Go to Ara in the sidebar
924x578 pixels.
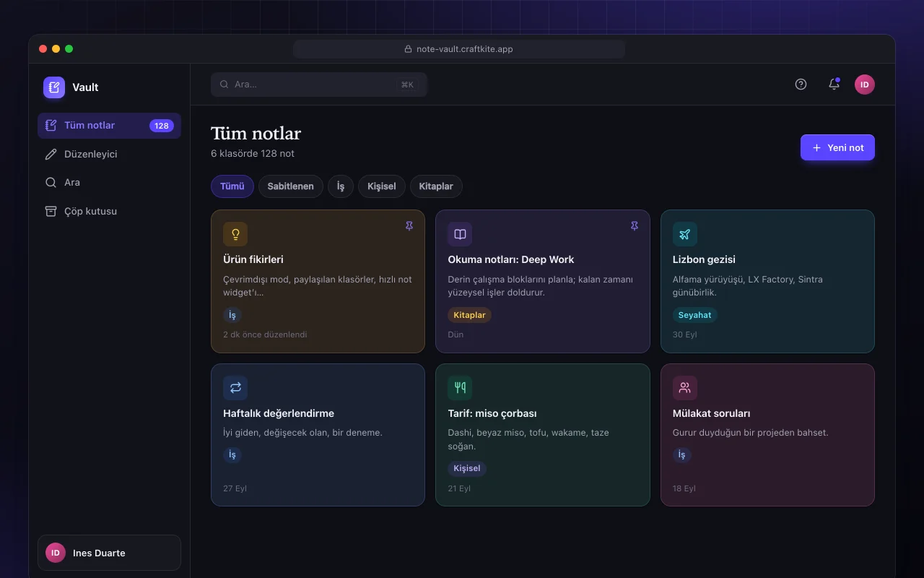109,183
